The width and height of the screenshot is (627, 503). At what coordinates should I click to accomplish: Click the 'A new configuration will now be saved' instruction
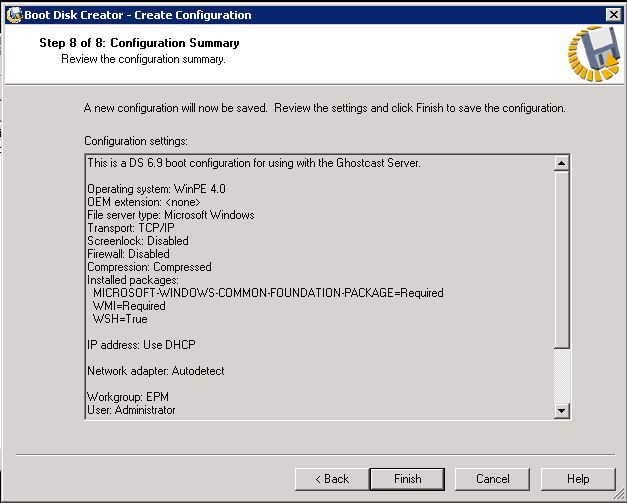tap(325, 108)
